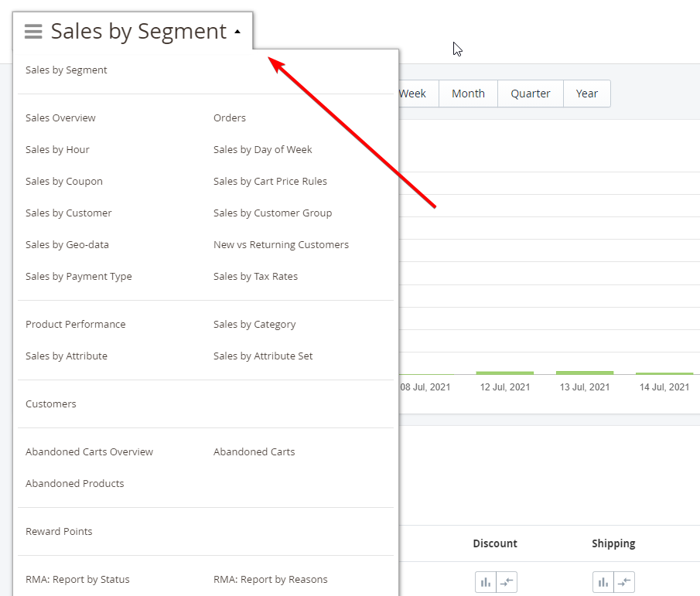This screenshot has width=700, height=596.
Task: Click the hamburger menu icon beside Sales by Segment
Action: pos(33,31)
